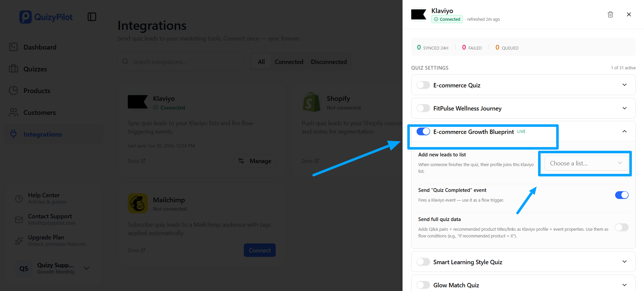Click Upgrade Plan to unlock premium features

[57, 240]
